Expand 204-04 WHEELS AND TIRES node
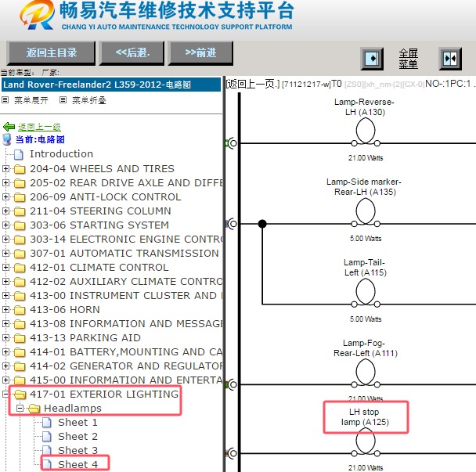The width and height of the screenshot is (476, 472). pyautogui.click(x=5, y=168)
